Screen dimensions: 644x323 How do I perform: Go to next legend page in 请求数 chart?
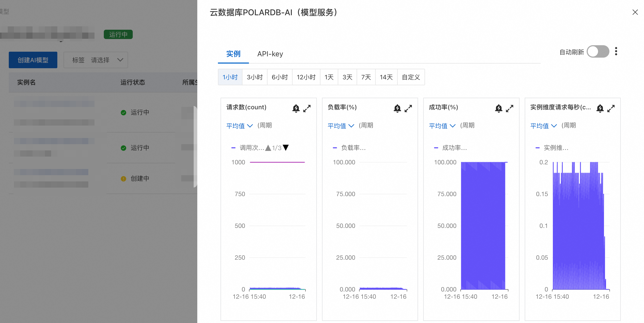(x=286, y=148)
